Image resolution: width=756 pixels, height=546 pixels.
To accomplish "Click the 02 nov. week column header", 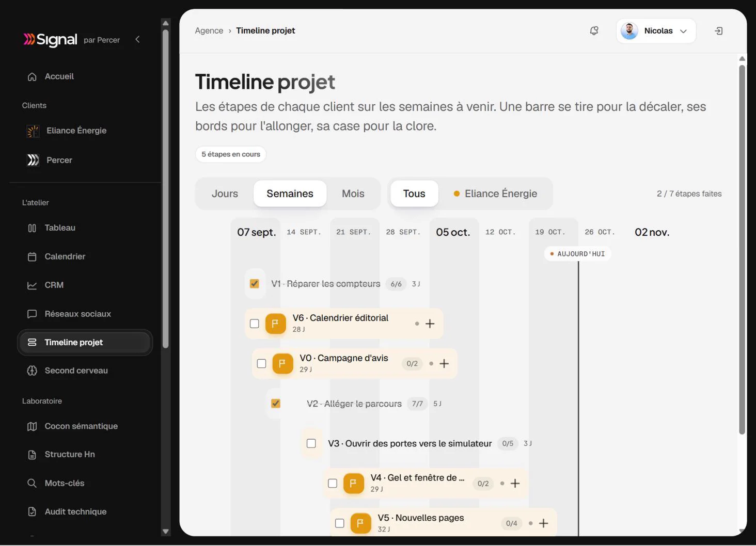I will pos(652,232).
